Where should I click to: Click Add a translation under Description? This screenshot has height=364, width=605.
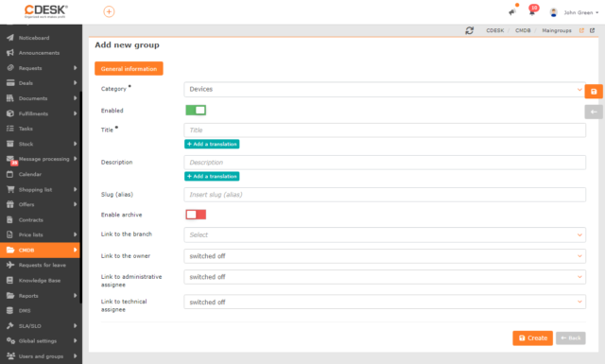click(x=212, y=177)
